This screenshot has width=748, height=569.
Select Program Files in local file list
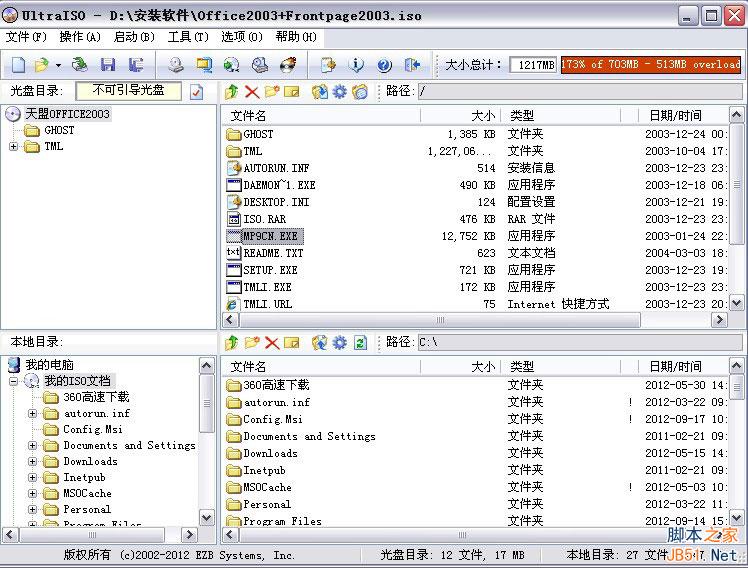282,521
